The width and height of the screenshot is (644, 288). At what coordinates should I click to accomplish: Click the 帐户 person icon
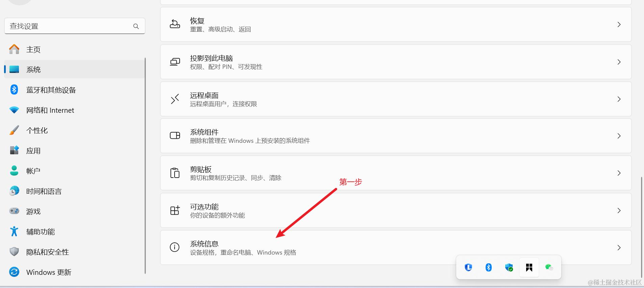[x=14, y=171]
